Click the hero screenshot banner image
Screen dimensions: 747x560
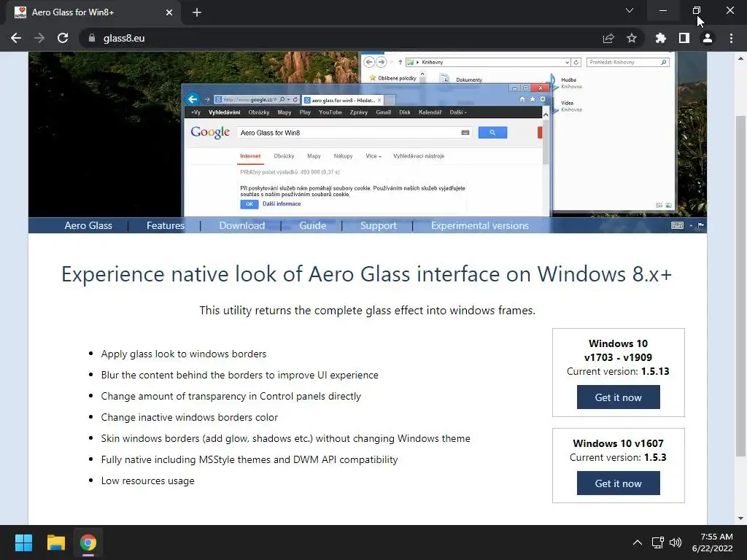[368, 134]
